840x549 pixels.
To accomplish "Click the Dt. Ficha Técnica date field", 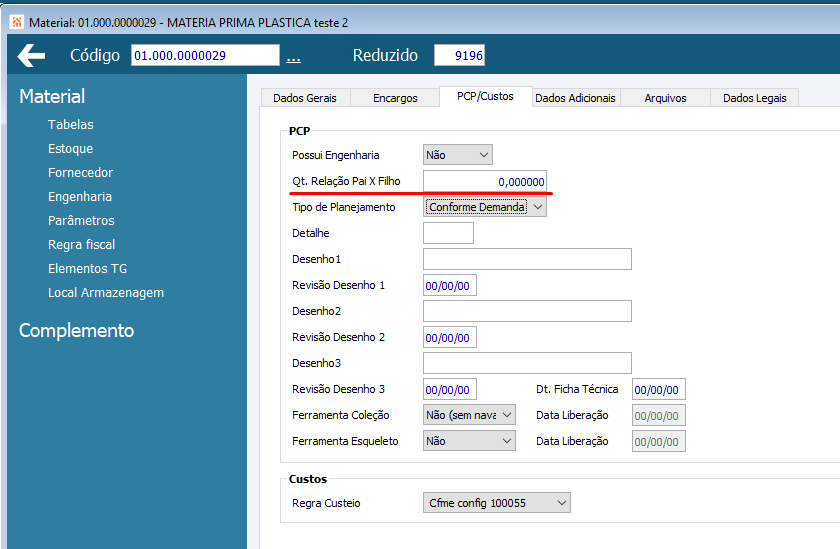I will pos(658,389).
